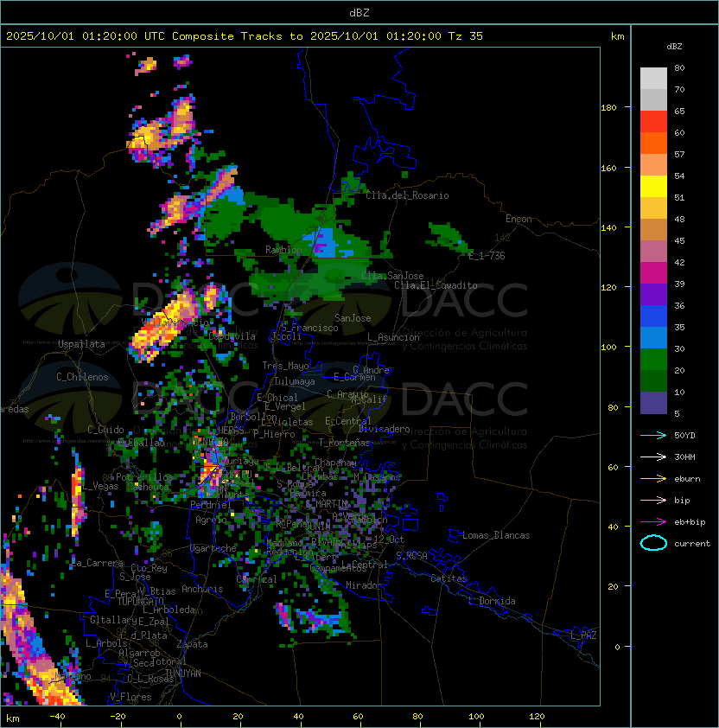Click the 'dBZ' heading above the color scale
The width and height of the screenshot is (719, 728).
(x=674, y=47)
